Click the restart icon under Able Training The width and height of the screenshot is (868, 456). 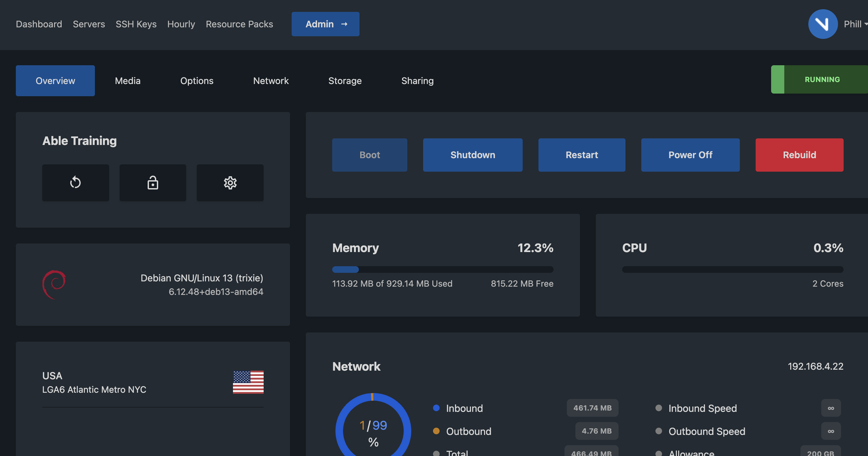click(x=75, y=183)
